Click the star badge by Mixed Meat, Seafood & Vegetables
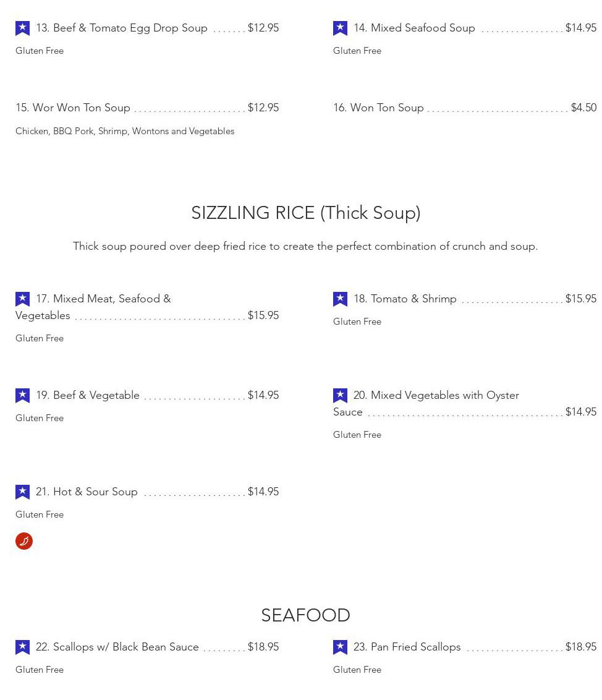The image size is (602, 700). (23, 299)
